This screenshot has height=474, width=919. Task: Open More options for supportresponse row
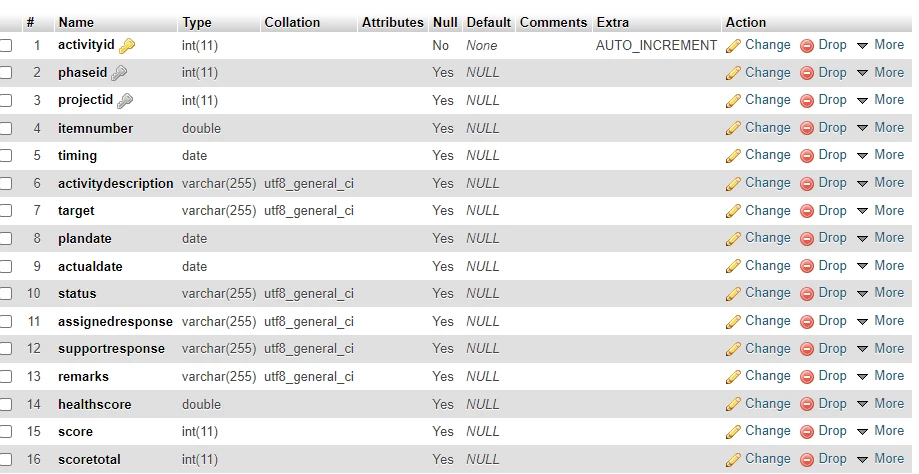point(880,348)
